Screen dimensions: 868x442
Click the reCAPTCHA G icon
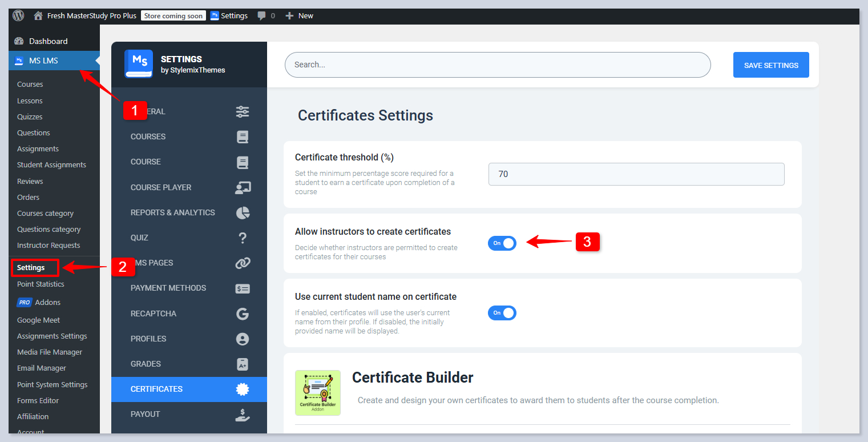243,314
